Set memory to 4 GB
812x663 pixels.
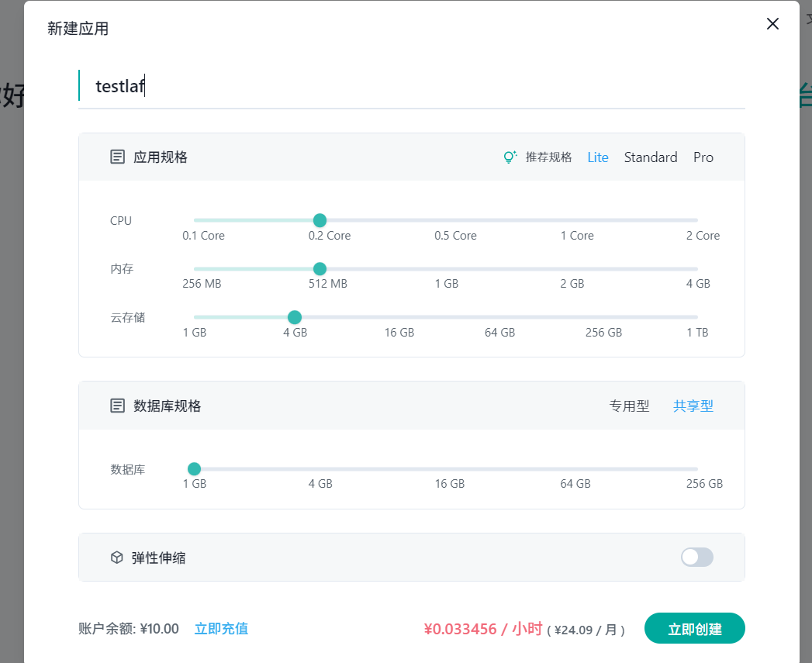(x=698, y=284)
